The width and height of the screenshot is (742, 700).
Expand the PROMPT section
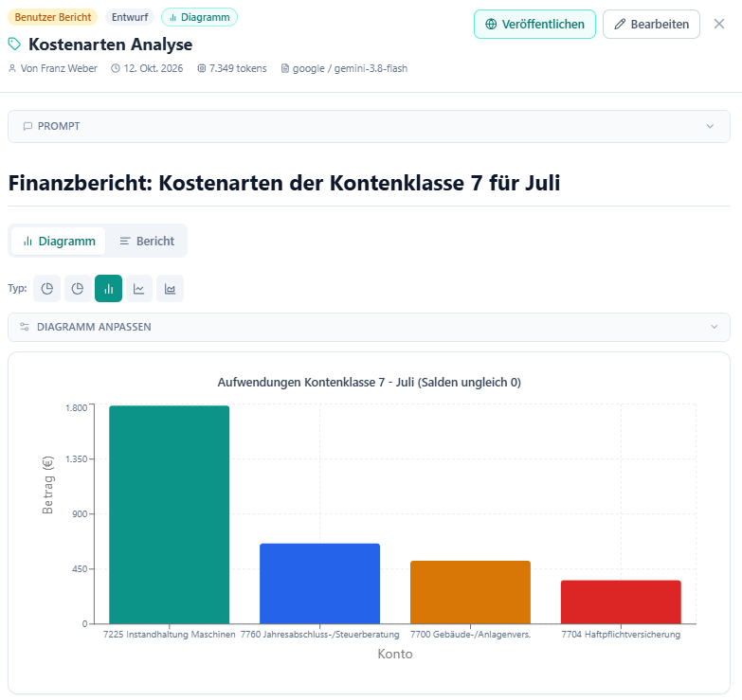(370, 126)
